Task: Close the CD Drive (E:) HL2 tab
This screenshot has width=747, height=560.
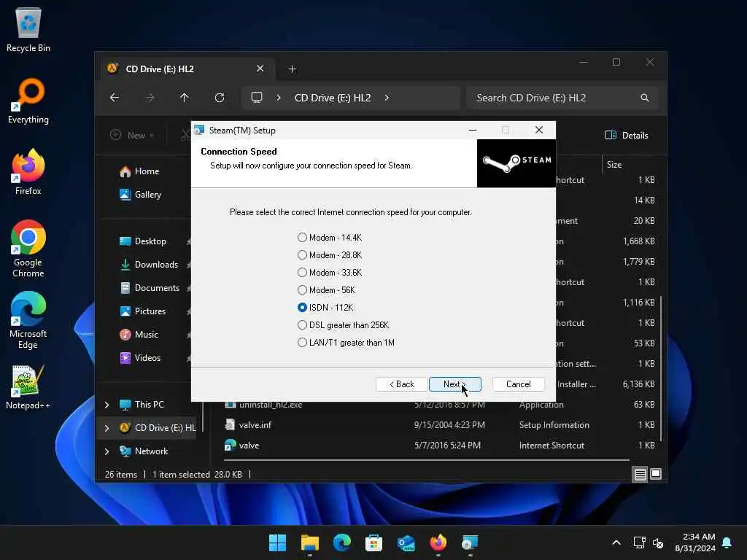Action: 260,69
